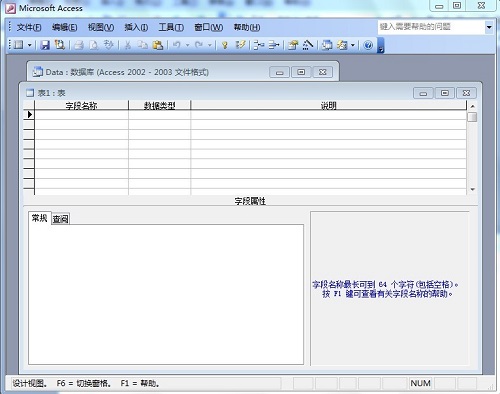Click the Insert Rows icon
Screen dimensions: 500x394
point(258,45)
